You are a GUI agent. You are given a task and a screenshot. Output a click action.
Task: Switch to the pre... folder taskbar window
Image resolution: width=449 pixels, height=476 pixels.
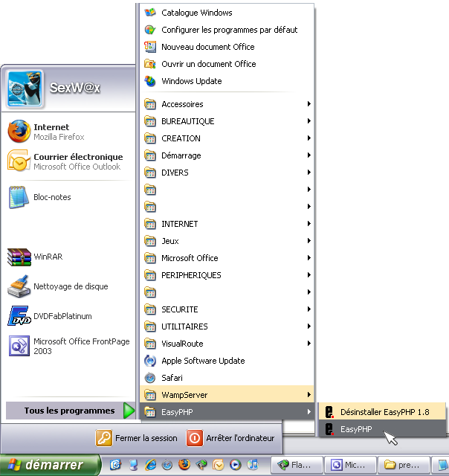404,465
